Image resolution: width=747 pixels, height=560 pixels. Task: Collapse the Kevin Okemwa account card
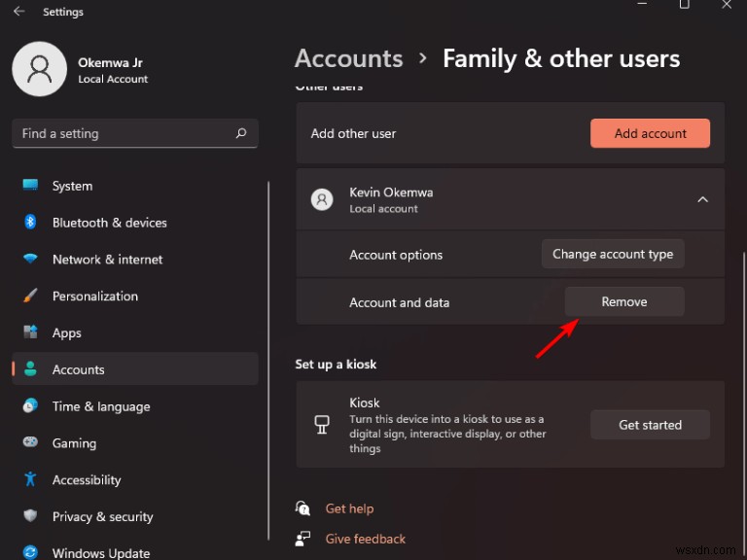702,199
